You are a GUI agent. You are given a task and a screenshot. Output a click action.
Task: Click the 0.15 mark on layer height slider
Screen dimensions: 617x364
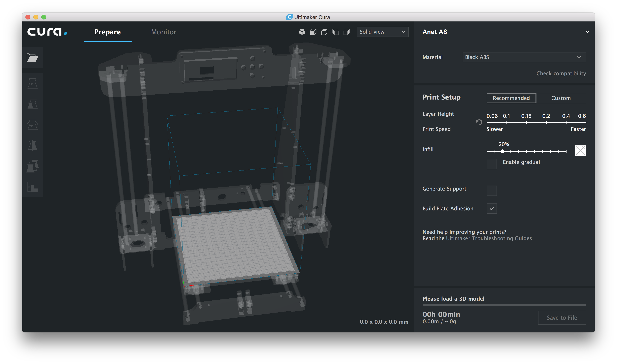[x=526, y=122]
